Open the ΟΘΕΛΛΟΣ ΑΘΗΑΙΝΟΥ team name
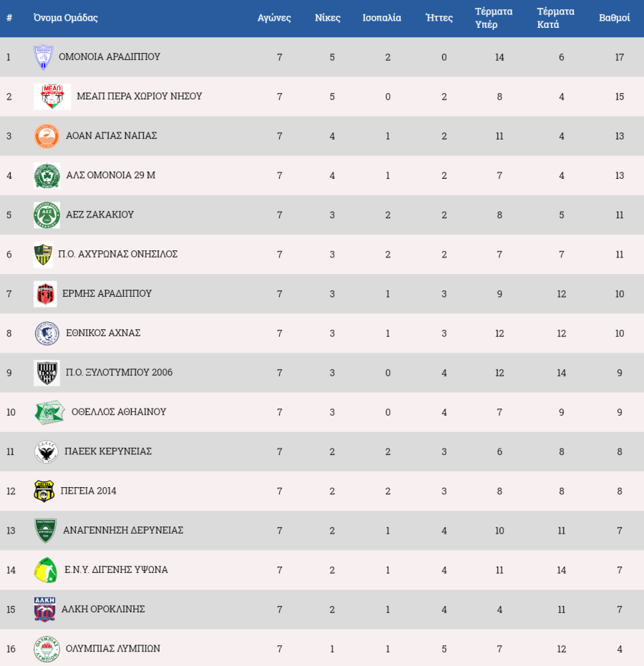Viewport: 644px width, 666px height. 119,411
